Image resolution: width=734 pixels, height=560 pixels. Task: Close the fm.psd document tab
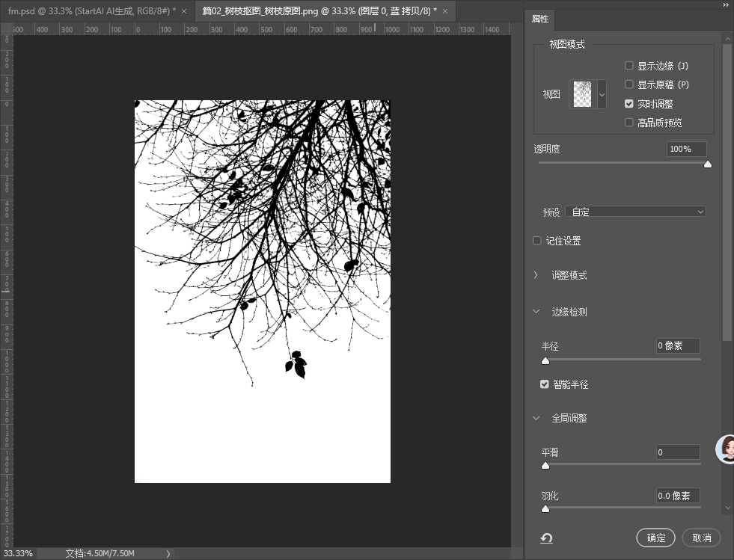pyautogui.click(x=184, y=11)
